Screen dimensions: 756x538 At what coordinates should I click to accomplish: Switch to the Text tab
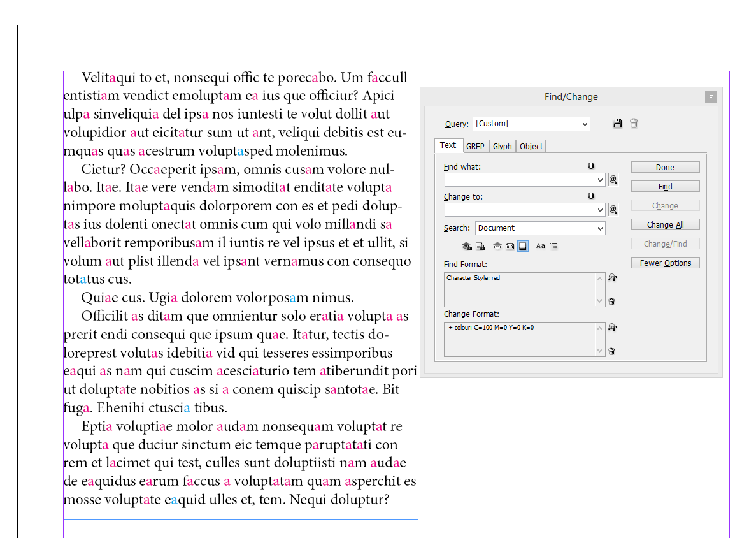click(448, 145)
